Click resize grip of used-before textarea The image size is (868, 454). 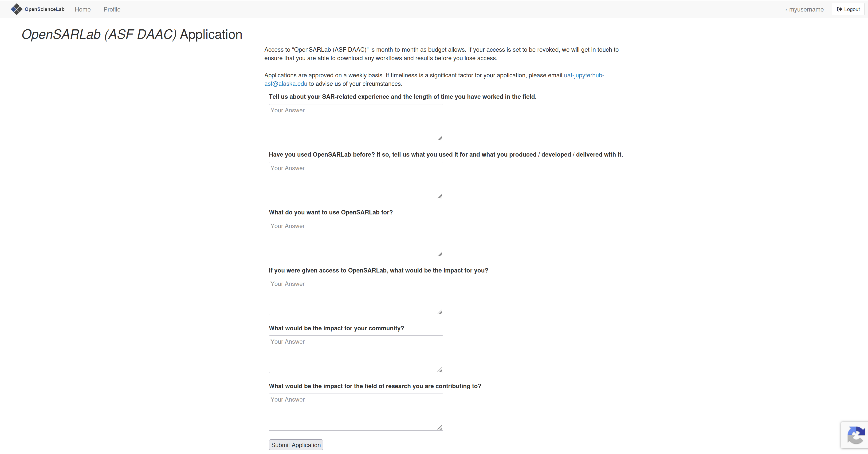pos(440,196)
